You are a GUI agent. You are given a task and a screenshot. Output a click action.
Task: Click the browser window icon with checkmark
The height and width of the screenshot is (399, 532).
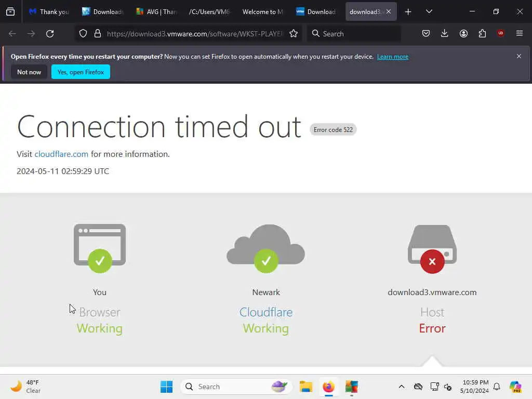[x=100, y=248]
